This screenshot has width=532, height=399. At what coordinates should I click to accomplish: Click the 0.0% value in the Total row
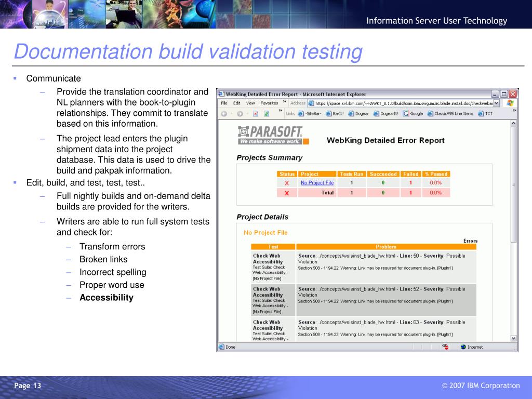(x=436, y=193)
